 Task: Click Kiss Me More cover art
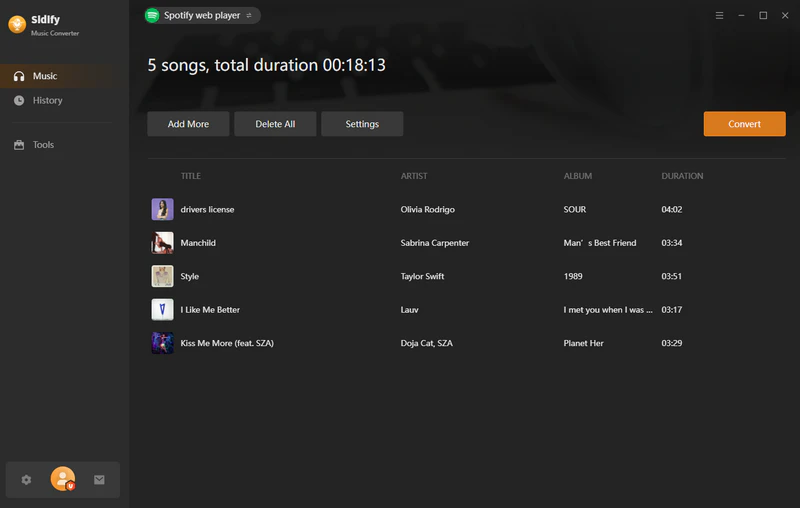pyautogui.click(x=162, y=343)
